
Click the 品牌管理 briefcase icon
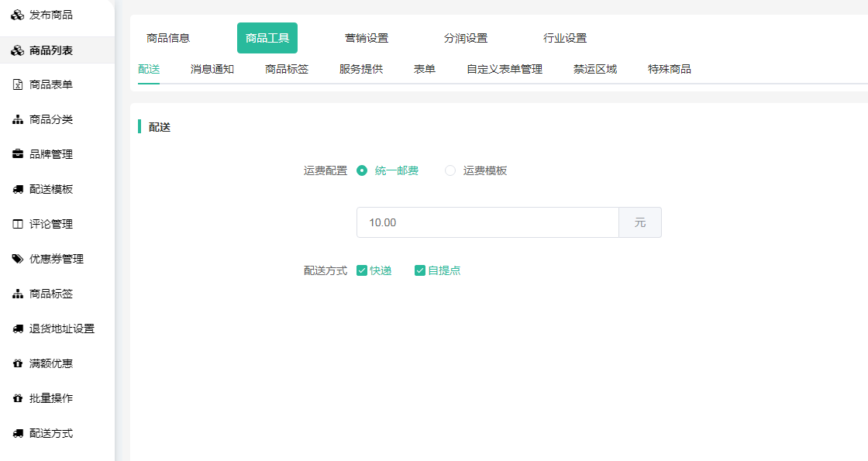17,154
